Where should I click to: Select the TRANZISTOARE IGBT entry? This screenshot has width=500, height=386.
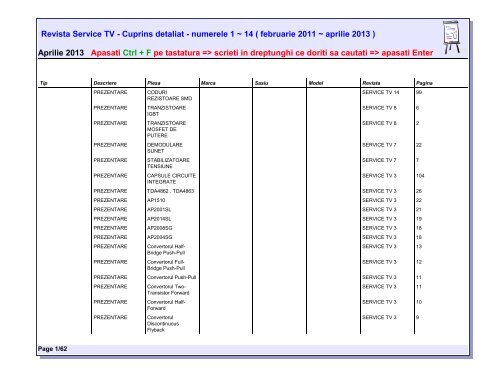coord(166,111)
